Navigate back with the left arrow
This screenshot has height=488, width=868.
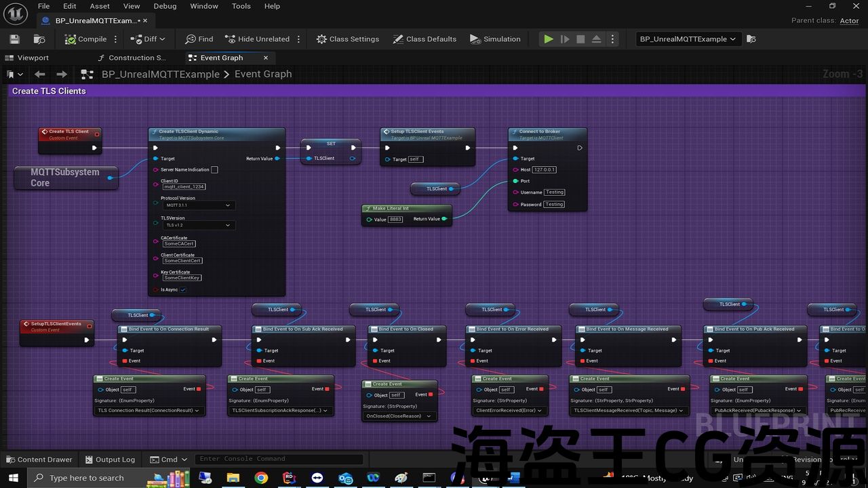(40, 75)
